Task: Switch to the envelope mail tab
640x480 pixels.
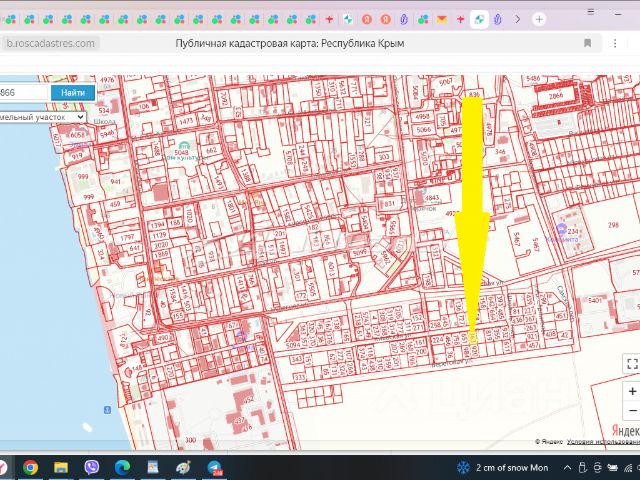Action: pos(441,19)
